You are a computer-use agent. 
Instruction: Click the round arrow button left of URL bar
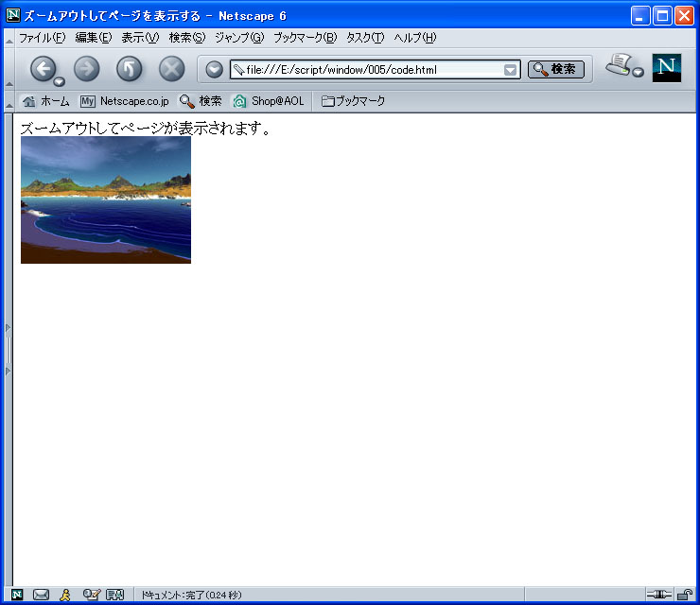215,70
